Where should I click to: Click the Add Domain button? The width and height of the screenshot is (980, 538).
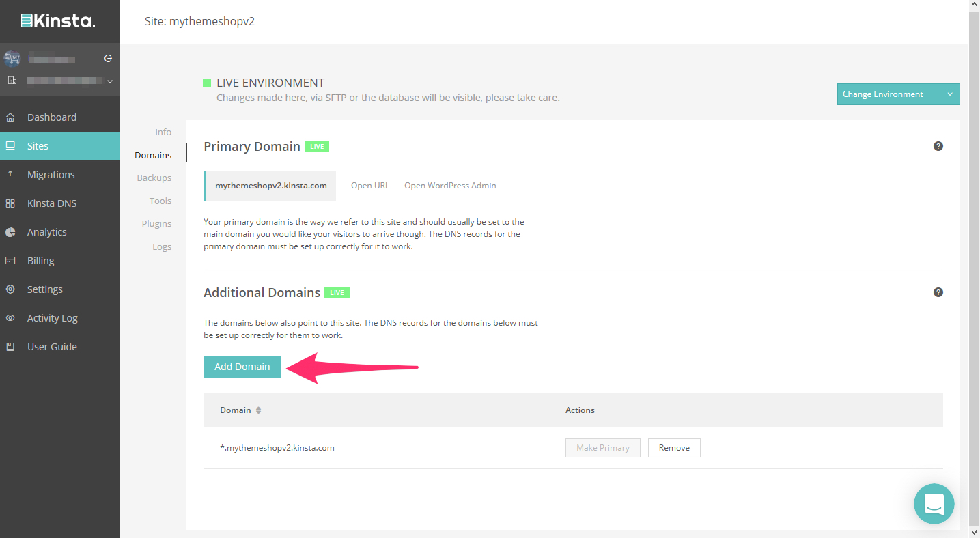242,367
